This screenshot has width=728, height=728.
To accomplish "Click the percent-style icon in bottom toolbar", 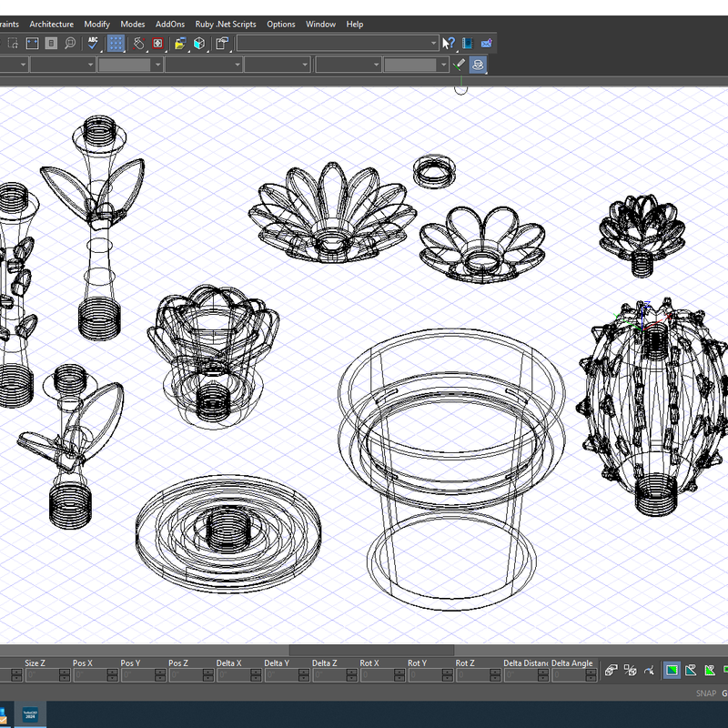I will 630,670.
